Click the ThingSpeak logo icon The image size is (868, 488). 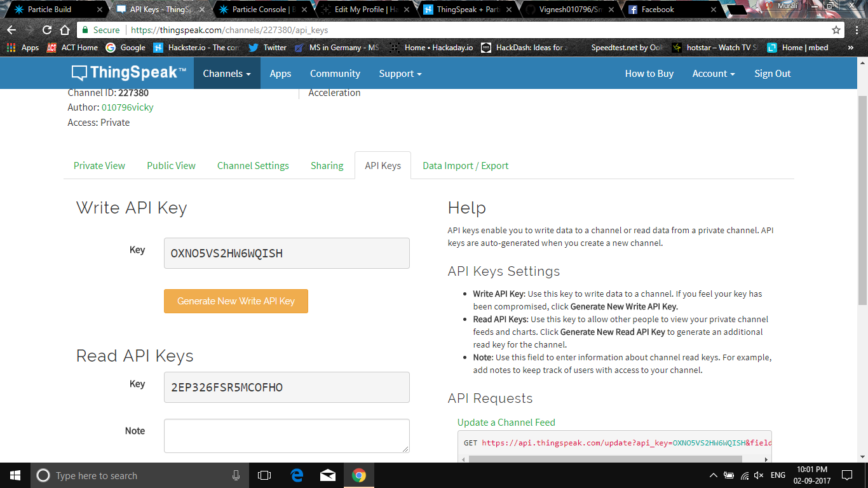click(79, 73)
